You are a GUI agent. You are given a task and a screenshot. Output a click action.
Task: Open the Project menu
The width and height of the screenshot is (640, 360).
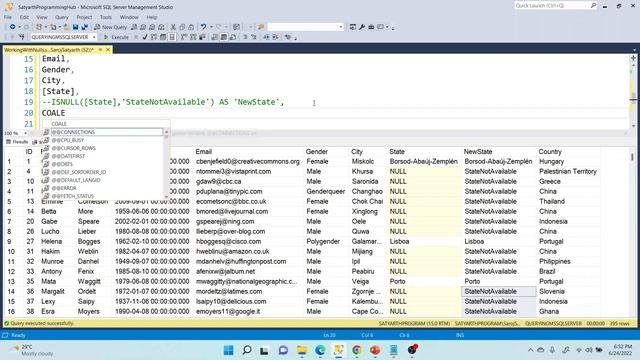(84, 17)
